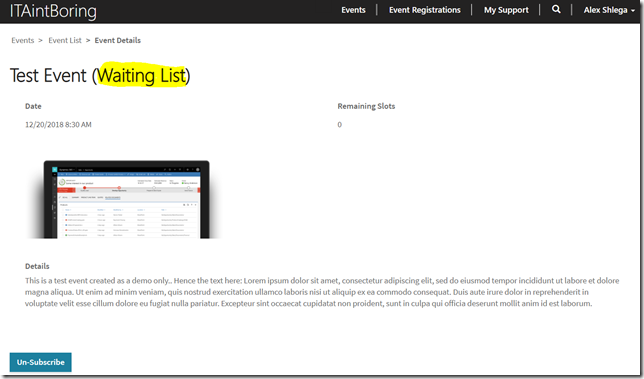
Task: Navigate to Event List breadcrumb link
Action: (x=65, y=40)
